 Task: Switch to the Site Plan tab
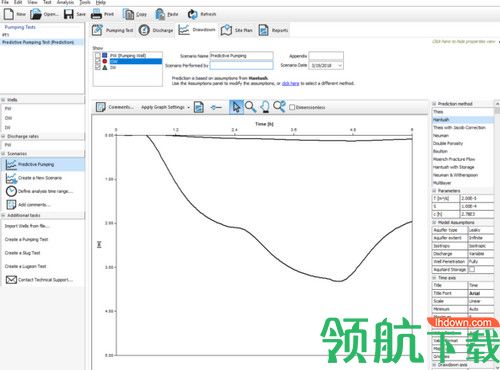point(237,30)
